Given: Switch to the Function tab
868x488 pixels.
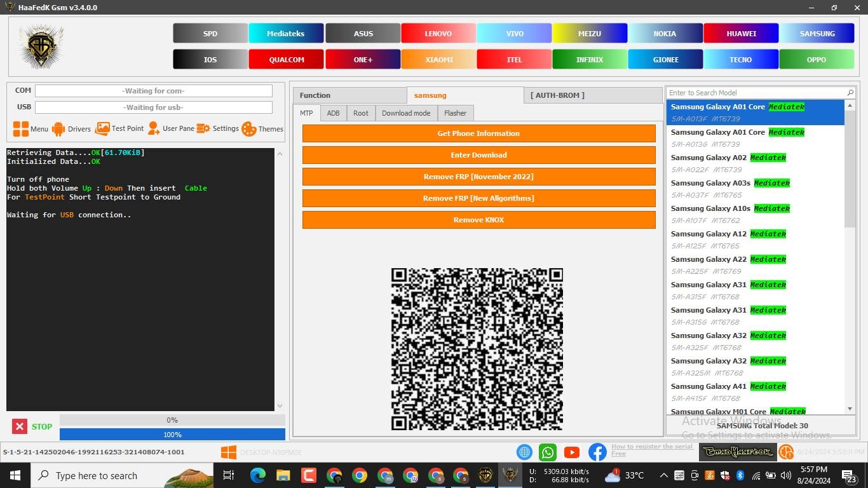Looking at the screenshot, I should click(x=350, y=95).
